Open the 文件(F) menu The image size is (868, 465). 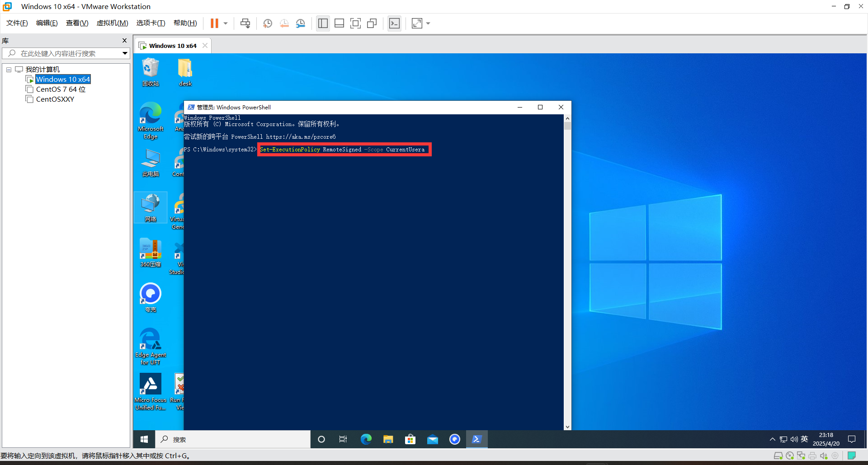point(17,23)
